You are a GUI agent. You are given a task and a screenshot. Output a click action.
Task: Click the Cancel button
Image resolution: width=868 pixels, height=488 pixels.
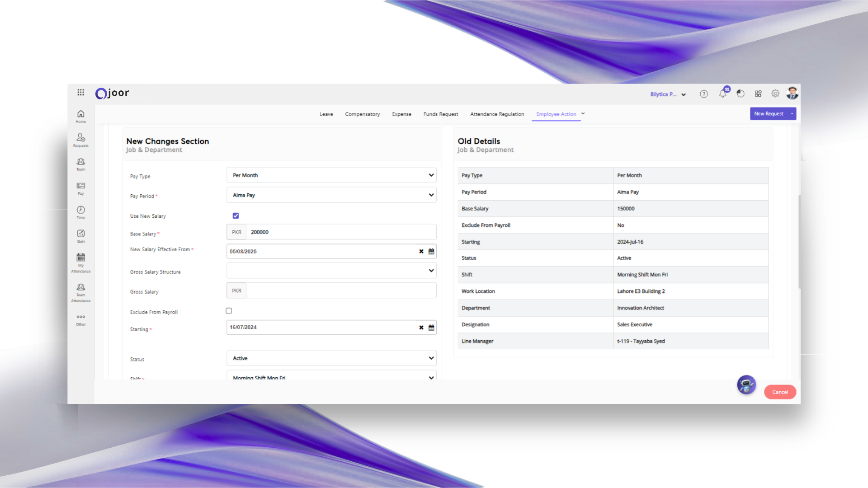(x=780, y=392)
